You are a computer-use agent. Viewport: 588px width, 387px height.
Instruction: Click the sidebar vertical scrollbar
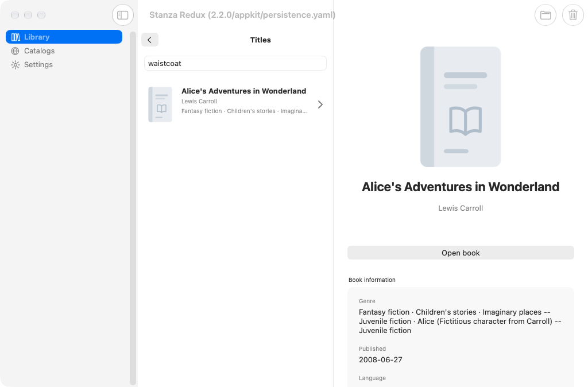click(133, 208)
